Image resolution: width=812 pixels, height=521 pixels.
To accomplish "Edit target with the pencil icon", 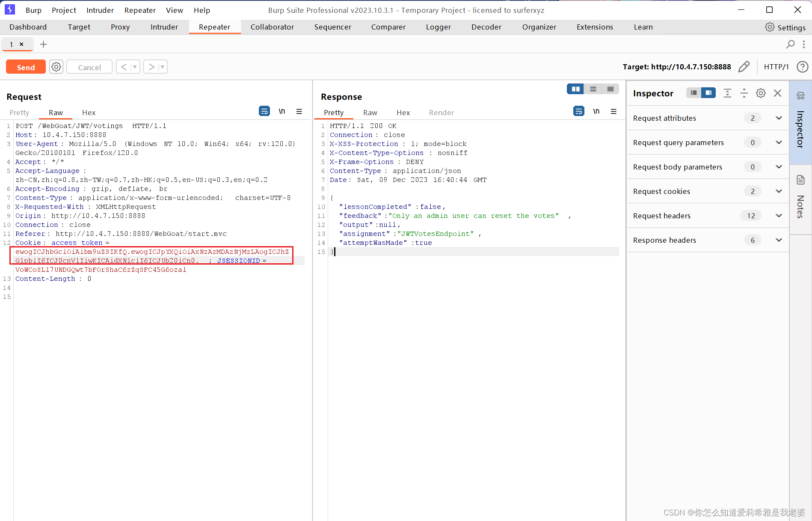I will click(x=744, y=67).
